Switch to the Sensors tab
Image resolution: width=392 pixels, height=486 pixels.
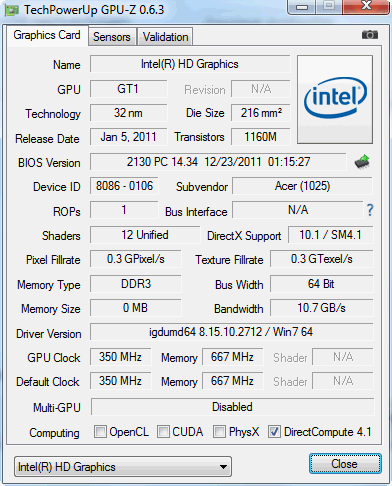(x=112, y=37)
